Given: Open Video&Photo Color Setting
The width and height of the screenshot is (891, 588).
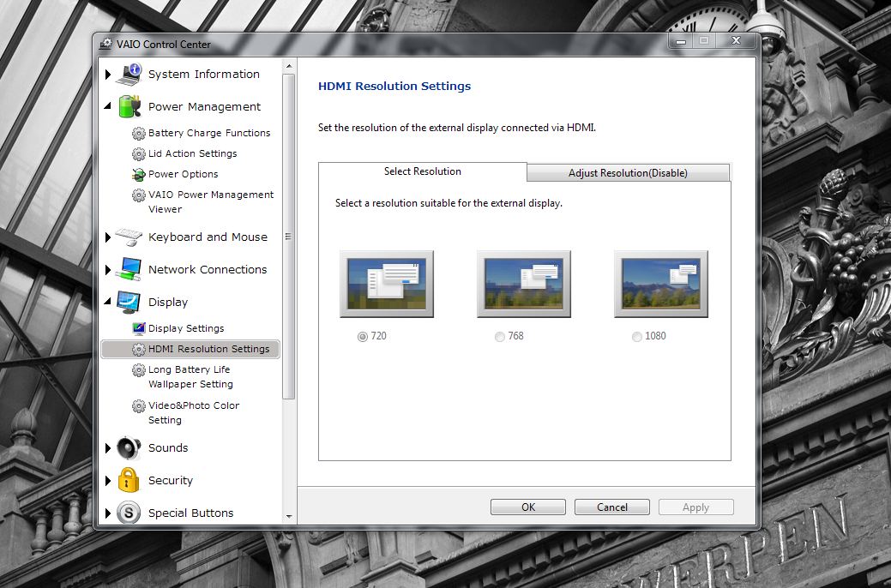Looking at the screenshot, I should (194, 412).
